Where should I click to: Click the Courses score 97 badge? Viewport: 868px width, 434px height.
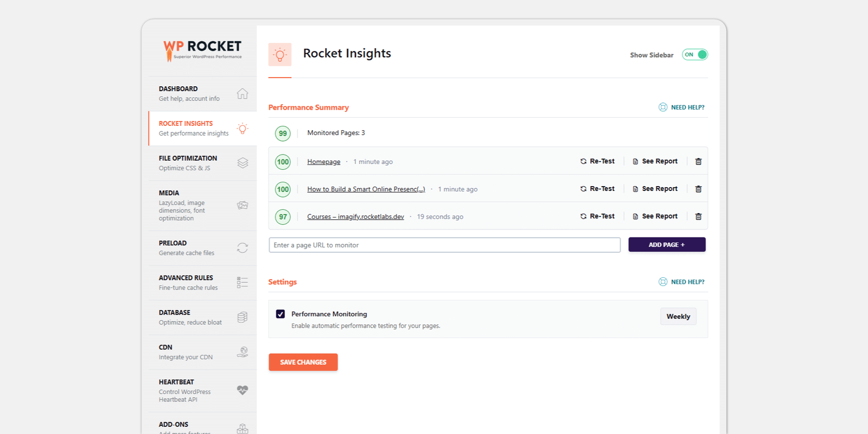coord(283,217)
